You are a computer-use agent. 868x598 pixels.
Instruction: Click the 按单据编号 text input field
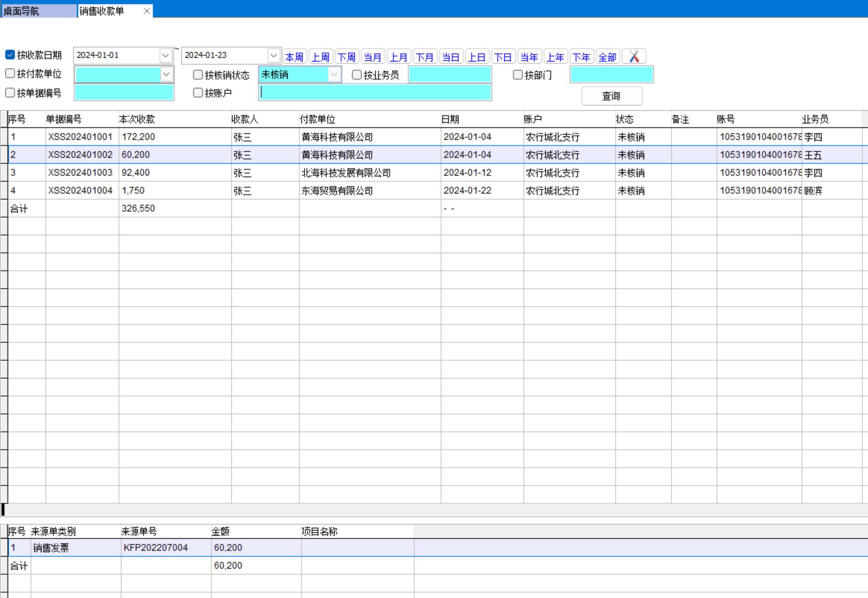[124, 93]
